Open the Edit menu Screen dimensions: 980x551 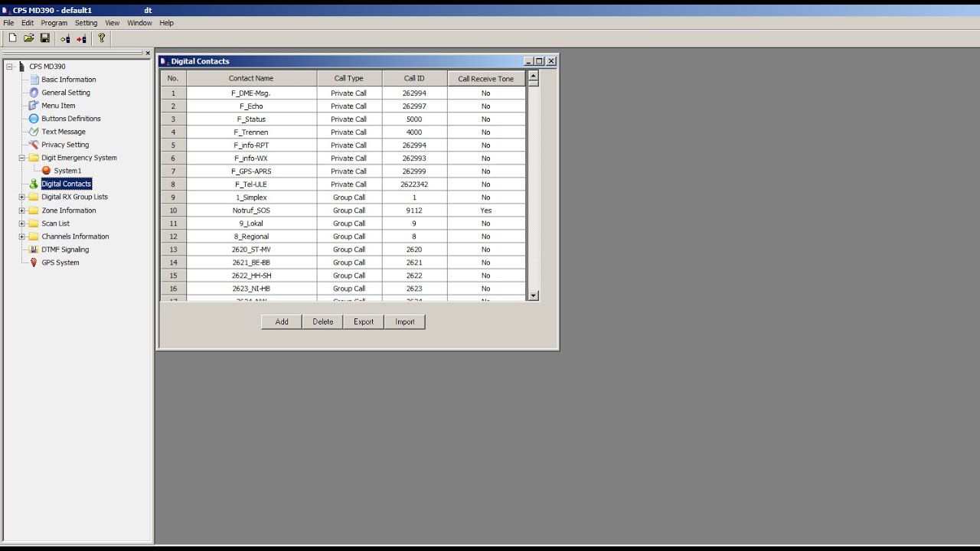click(28, 23)
